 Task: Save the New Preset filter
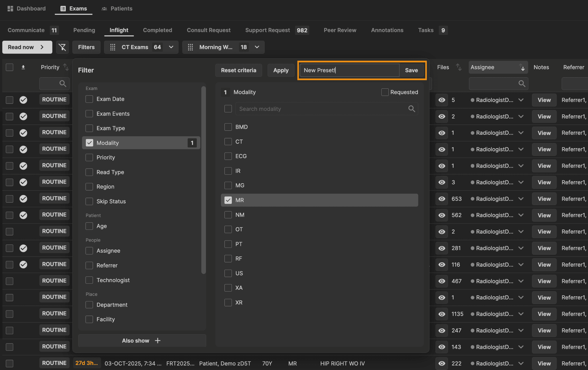pyautogui.click(x=411, y=70)
